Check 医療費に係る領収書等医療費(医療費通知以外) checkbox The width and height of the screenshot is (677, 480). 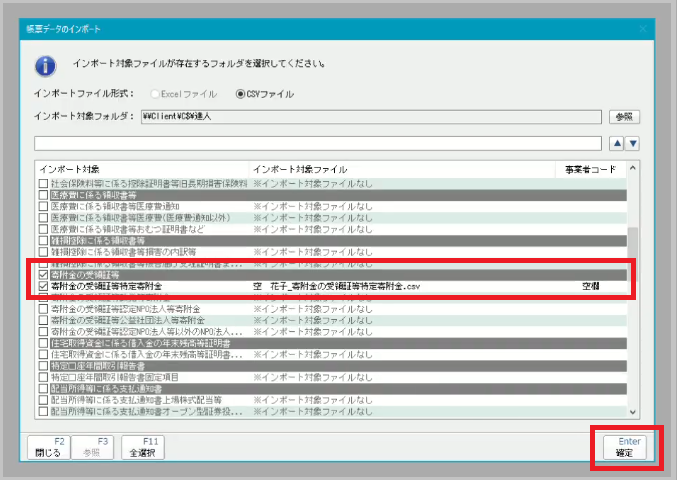43,218
